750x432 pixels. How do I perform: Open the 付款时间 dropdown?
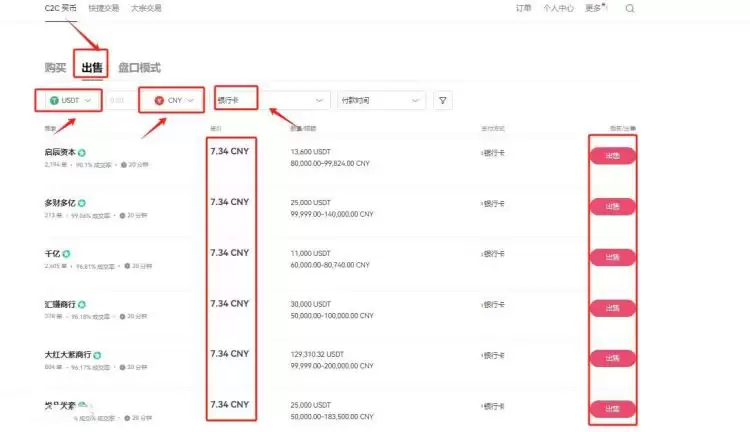(x=381, y=100)
